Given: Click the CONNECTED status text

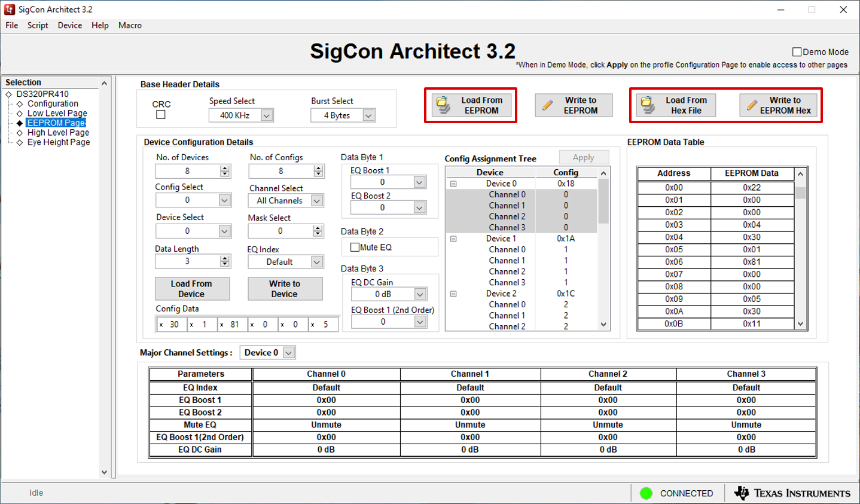Looking at the screenshot, I should [x=687, y=493].
